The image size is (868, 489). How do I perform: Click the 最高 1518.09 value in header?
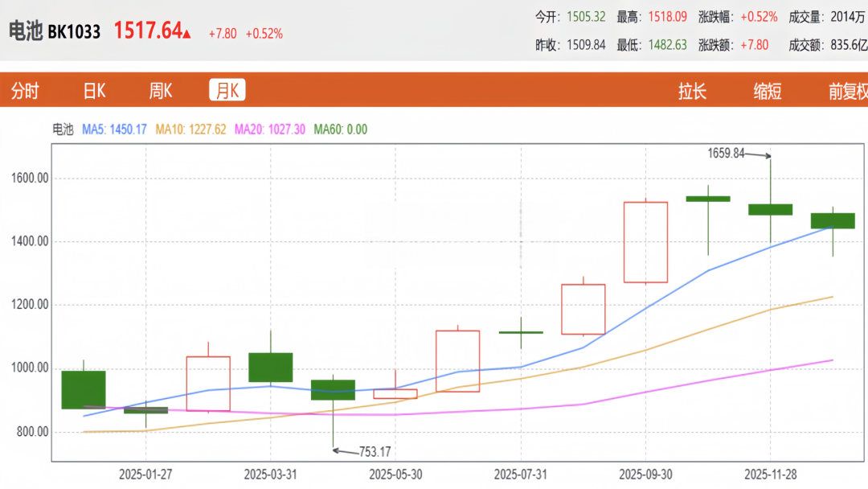pyautogui.click(x=668, y=16)
